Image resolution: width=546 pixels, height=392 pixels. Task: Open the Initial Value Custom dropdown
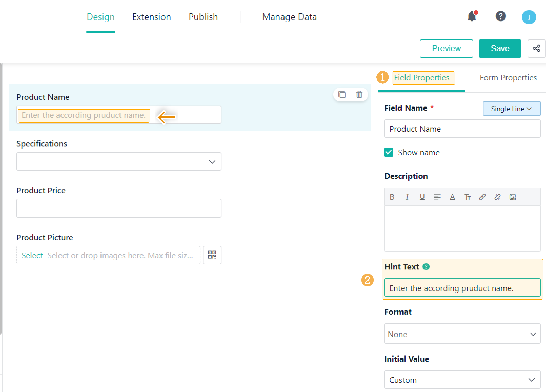(462, 380)
